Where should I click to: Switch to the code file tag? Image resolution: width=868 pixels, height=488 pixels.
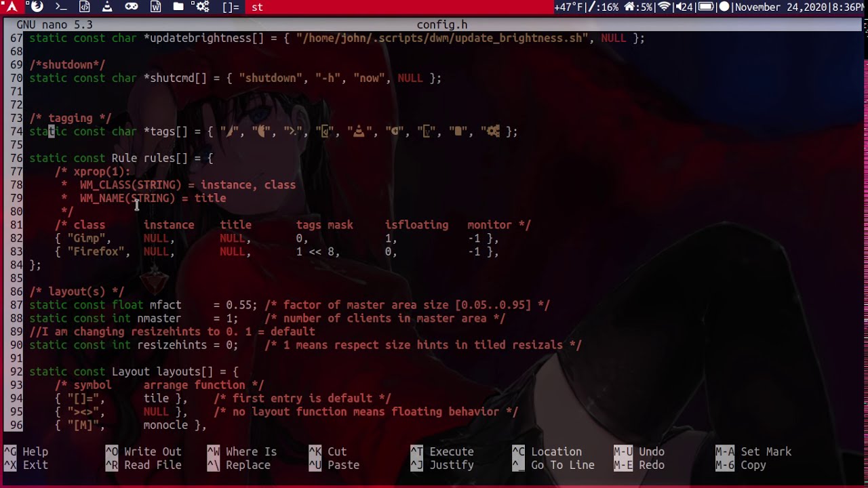pos(85,7)
